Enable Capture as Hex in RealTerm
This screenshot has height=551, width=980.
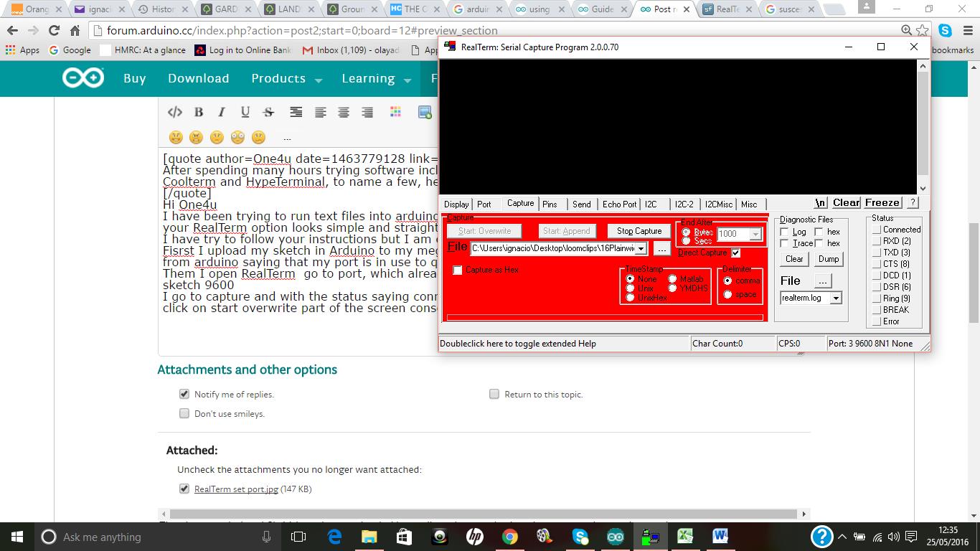[458, 270]
